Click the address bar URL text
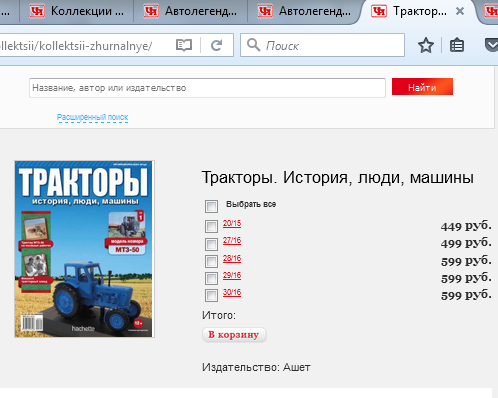 [x=76, y=46]
